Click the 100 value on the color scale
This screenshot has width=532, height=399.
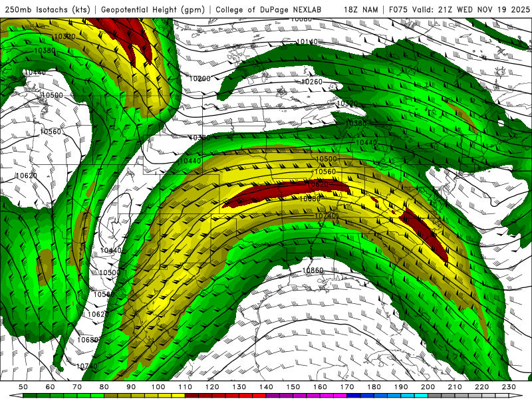pyautogui.click(x=158, y=387)
